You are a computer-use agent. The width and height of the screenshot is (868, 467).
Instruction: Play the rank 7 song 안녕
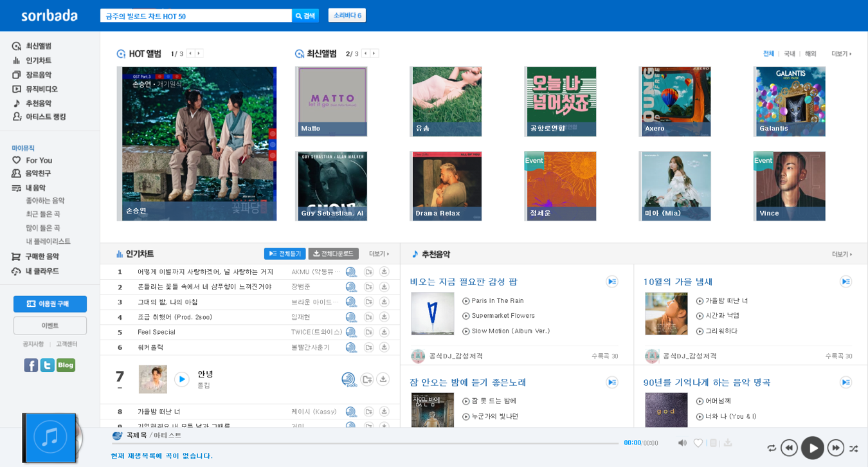pyautogui.click(x=182, y=380)
